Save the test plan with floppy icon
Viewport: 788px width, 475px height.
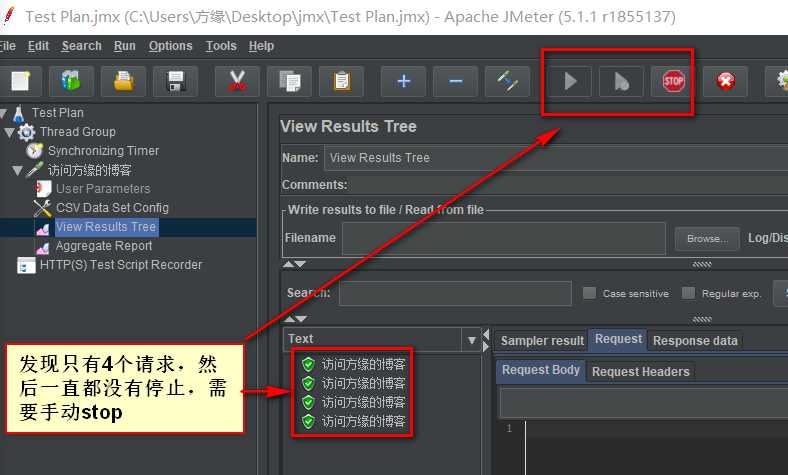pos(175,81)
